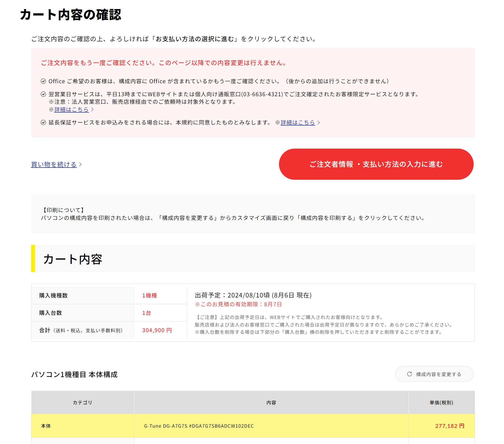Click the 277,182 円 unit price
504x444 pixels.
point(450,426)
